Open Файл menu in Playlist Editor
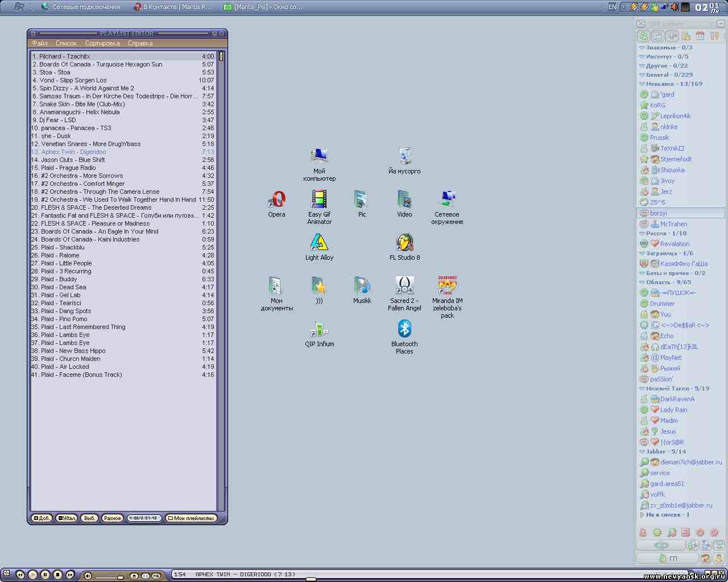 [40, 43]
